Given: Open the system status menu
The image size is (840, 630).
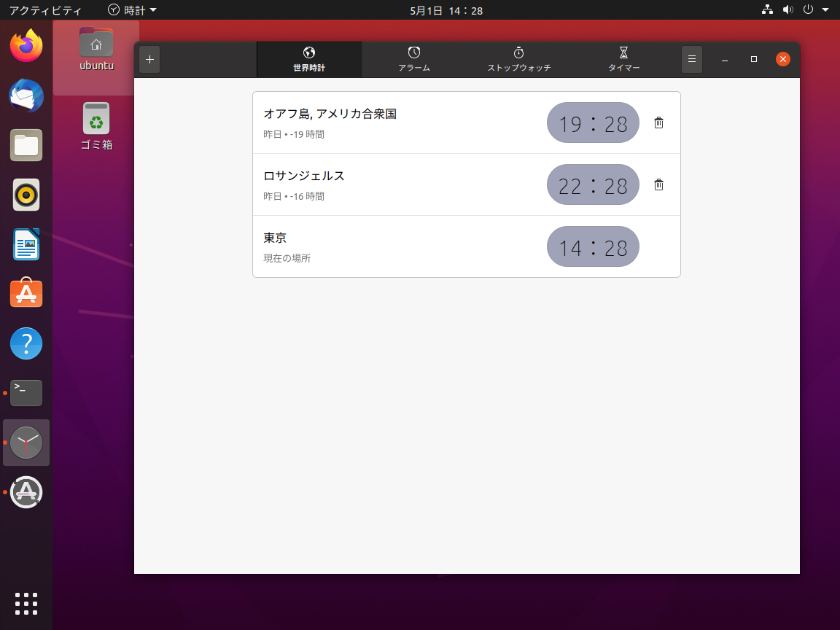Looking at the screenshot, I should 809,10.
